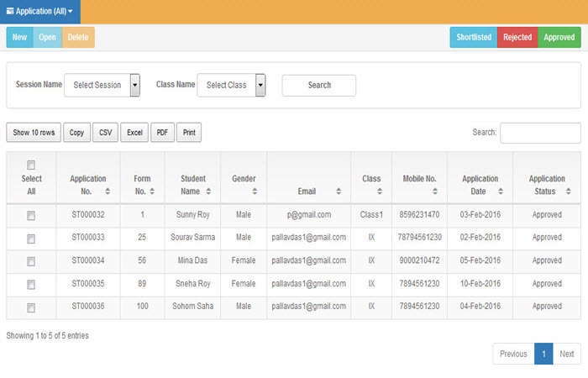Sort by Application Date column arrows
This screenshot has height=378, width=588.
tap(501, 192)
